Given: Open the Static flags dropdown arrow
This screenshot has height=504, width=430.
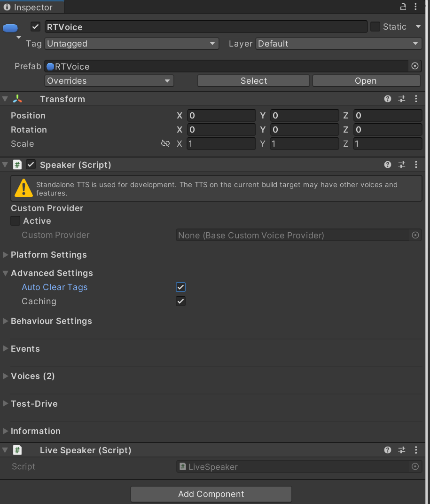Looking at the screenshot, I should [x=418, y=27].
